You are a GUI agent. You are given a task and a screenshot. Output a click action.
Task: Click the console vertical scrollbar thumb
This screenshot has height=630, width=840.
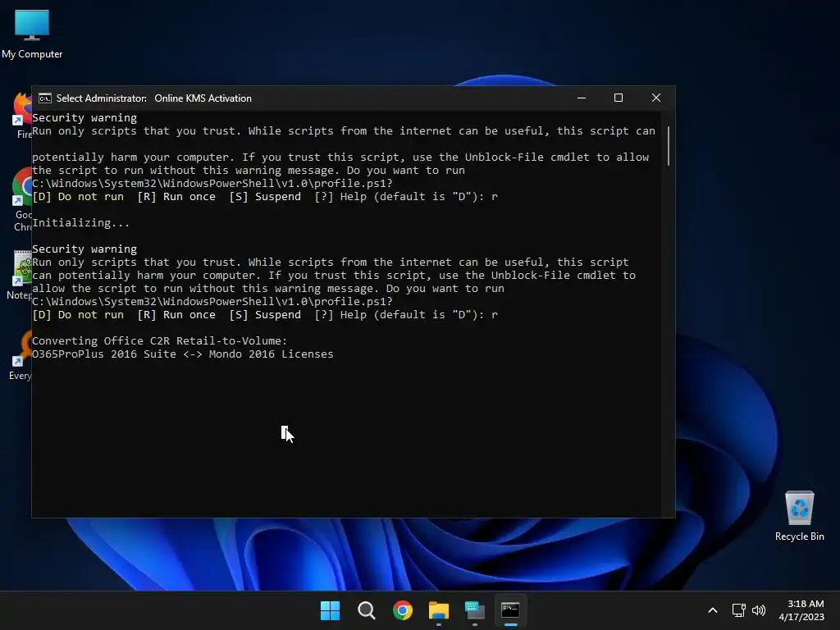[x=668, y=146]
